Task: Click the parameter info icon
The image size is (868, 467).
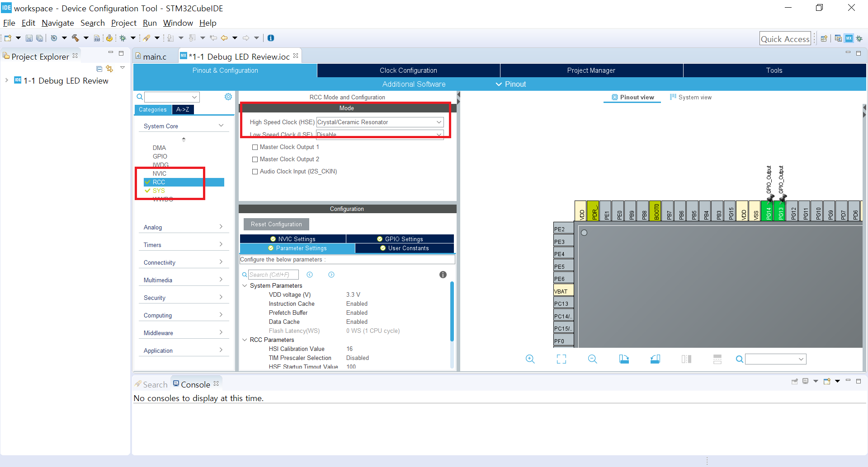Action: pos(443,275)
